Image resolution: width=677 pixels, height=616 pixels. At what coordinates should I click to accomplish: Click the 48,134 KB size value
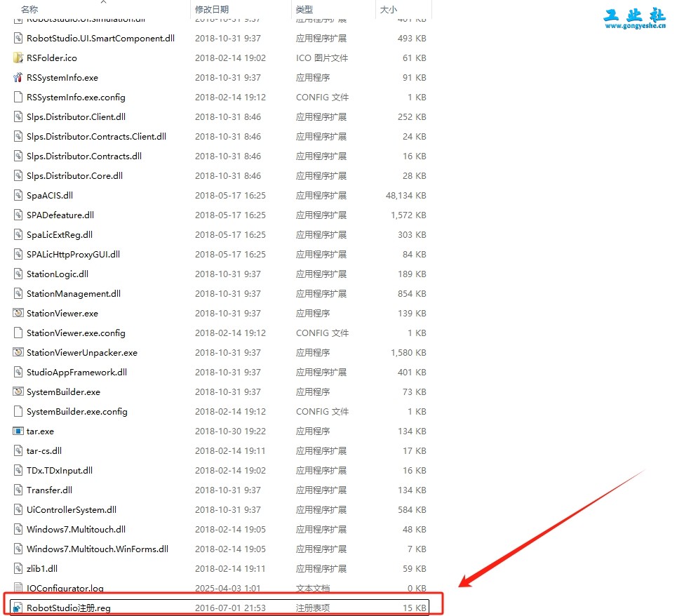pyautogui.click(x=406, y=196)
